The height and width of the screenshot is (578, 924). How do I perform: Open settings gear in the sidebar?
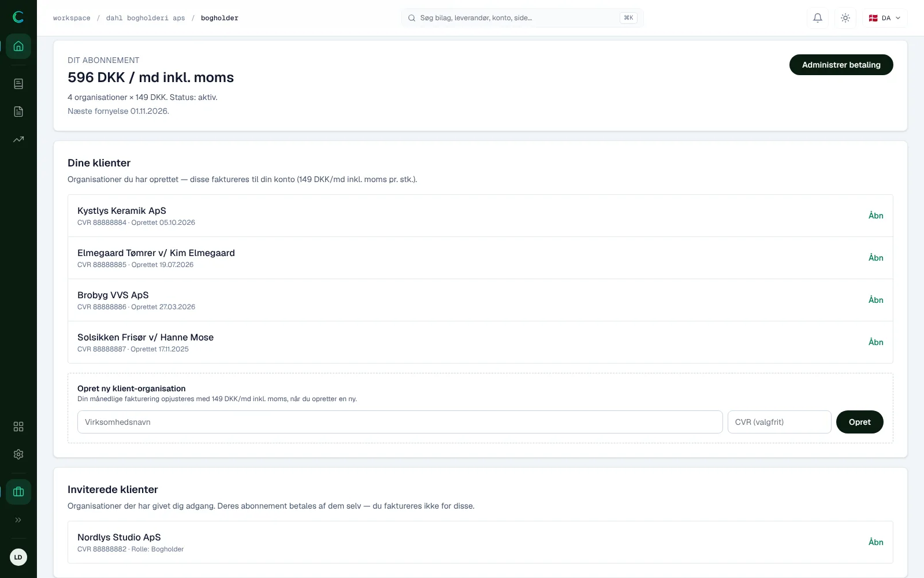click(18, 454)
